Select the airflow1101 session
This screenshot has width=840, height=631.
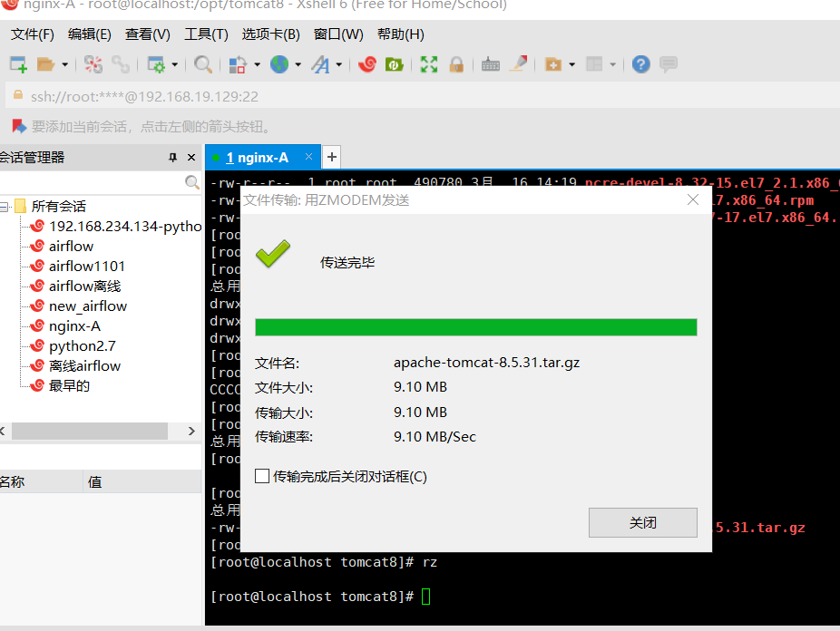(x=78, y=266)
